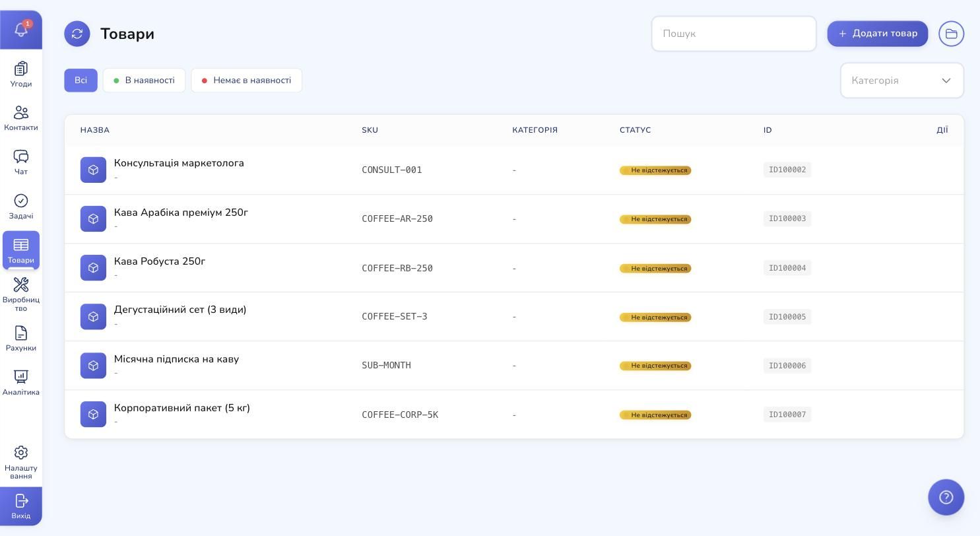Open Рахунки in sidebar
This screenshot has height=536, width=980.
pos(21,339)
